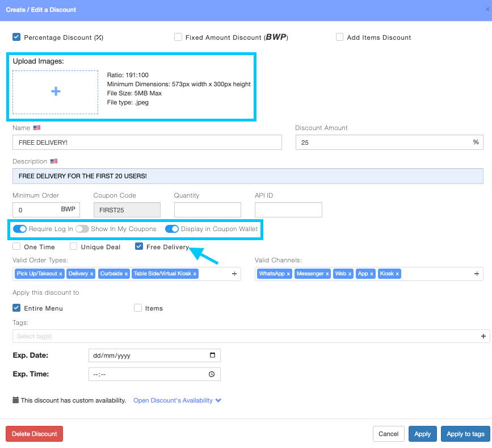Enable the Show In My Coupons switch
This screenshot has height=448, width=492.
click(x=82, y=229)
